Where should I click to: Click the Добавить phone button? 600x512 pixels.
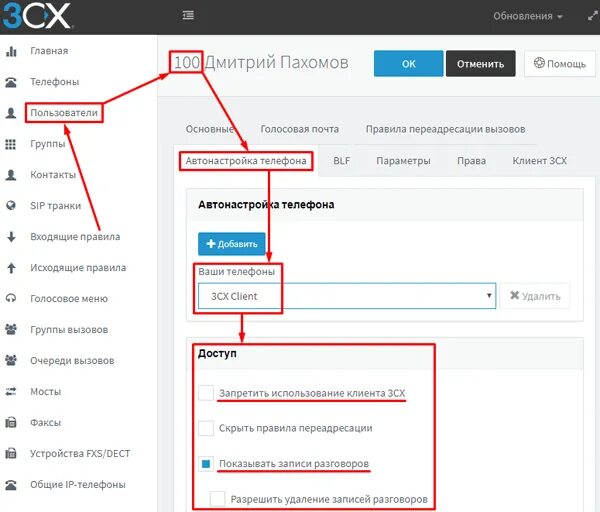tap(232, 244)
